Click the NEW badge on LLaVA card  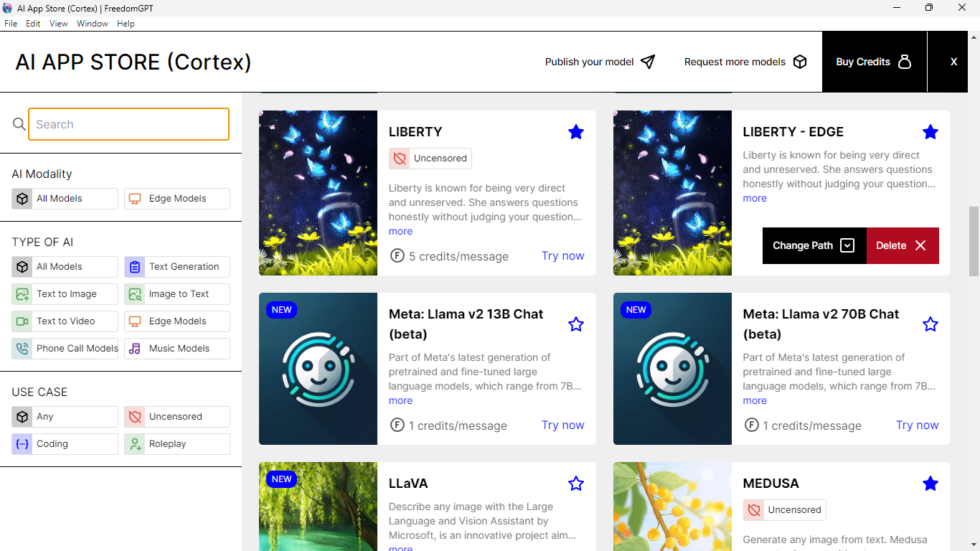[281, 479]
